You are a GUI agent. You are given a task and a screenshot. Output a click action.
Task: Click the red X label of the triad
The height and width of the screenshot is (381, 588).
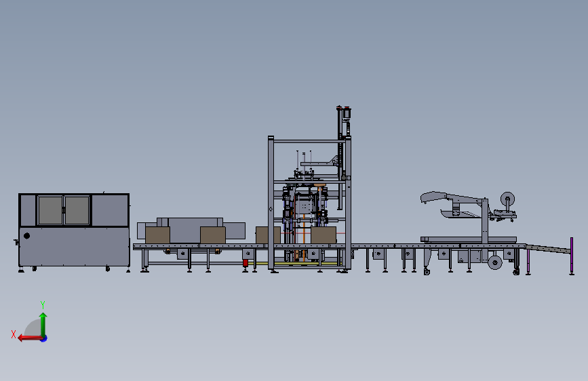(14, 334)
